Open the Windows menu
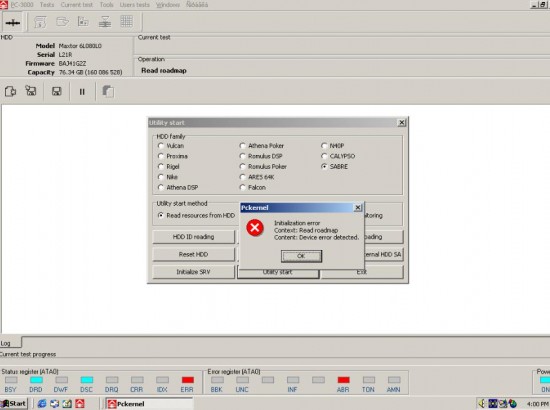Image resolution: width=550 pixels, height=410 pixels. point(168,5)
